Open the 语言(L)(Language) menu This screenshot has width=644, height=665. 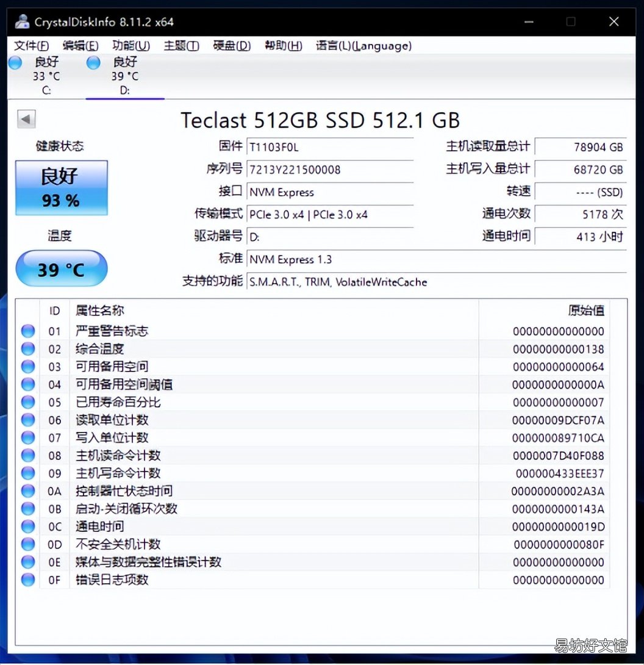pyautogui.click(x=363, y=45)
